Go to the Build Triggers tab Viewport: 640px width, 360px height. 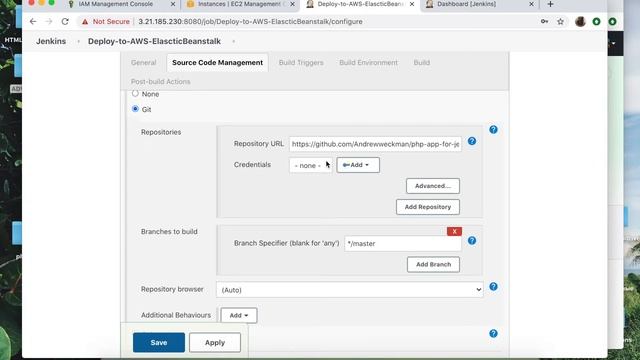301,62
